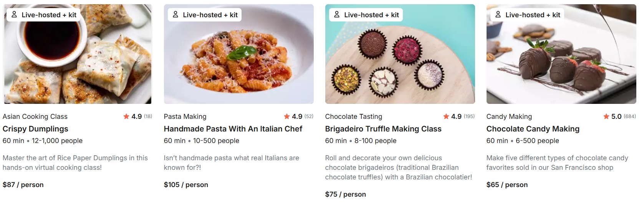Click star icon beside Candy Making 5.0 rating
The image size is (644, 207).
(x=606, y=116)
